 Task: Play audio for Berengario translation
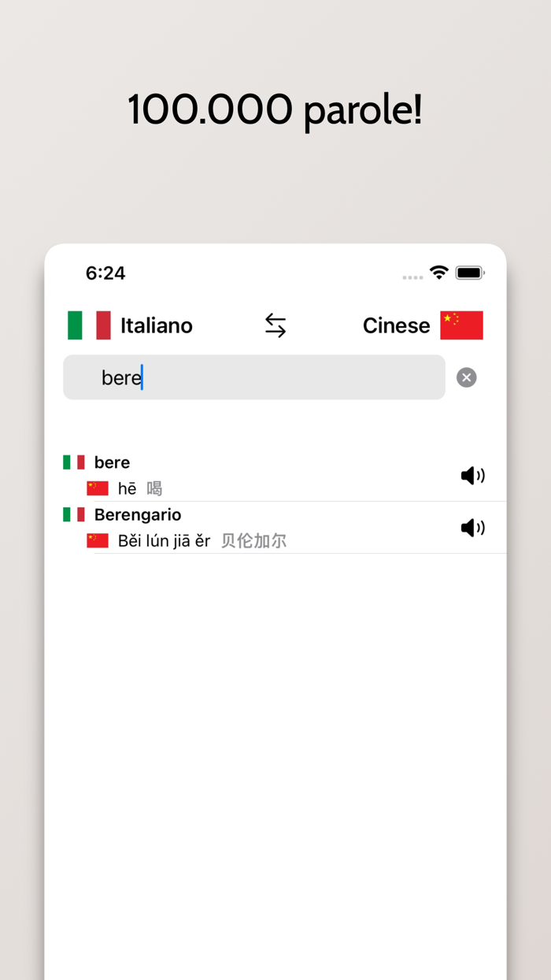click(472, 528)
